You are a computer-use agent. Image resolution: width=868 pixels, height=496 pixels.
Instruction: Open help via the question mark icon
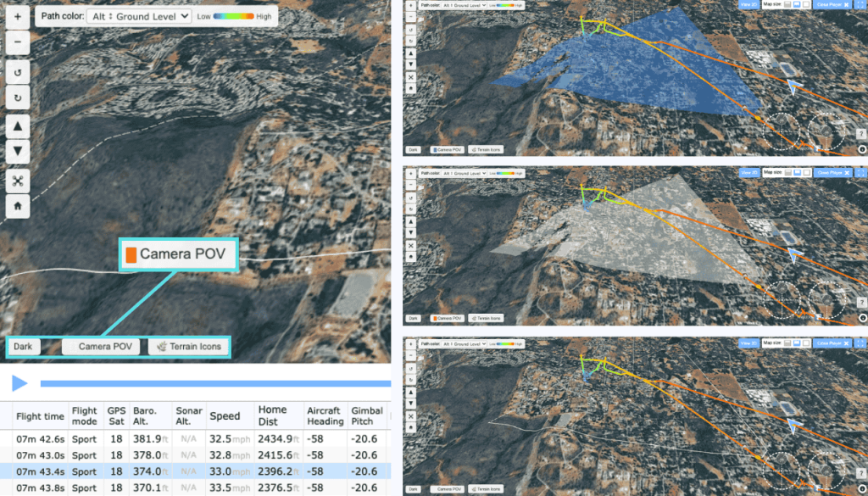(861, 134)
